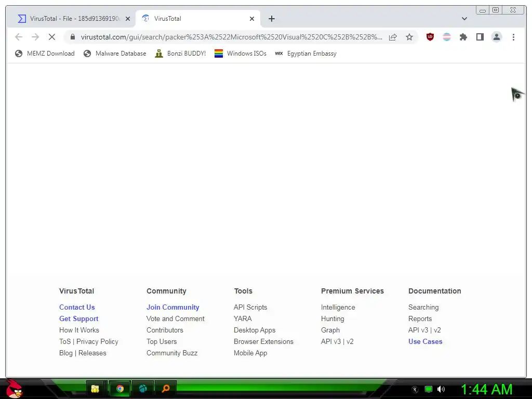532x399 pixels.
Task: Open Reports documentation link
Action: 420,318
